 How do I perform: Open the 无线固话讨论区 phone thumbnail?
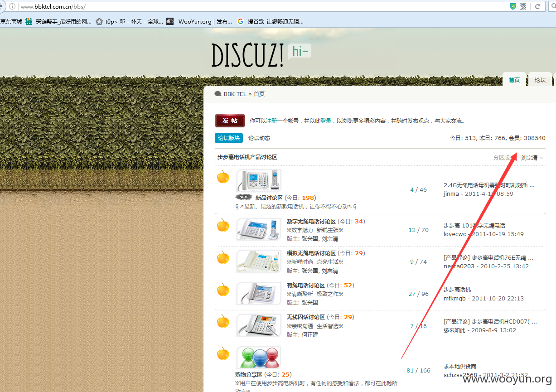pyautogui.click(x=259, y=325)
